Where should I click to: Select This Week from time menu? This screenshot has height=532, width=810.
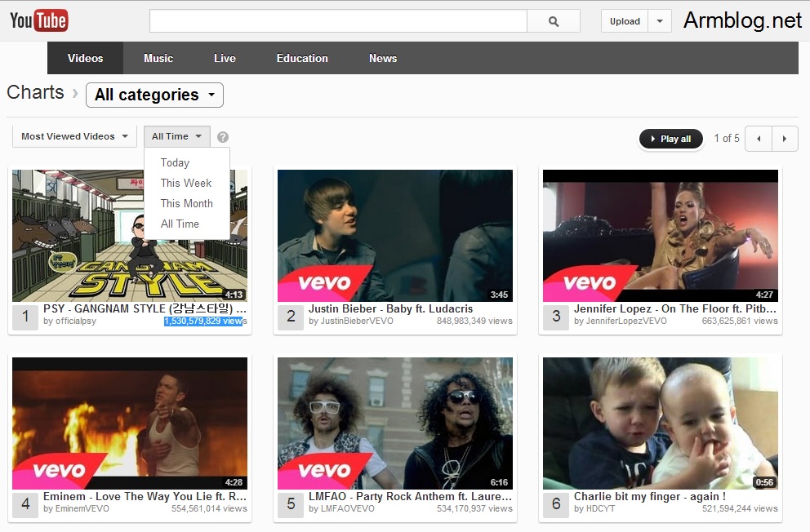click(186, 184)
